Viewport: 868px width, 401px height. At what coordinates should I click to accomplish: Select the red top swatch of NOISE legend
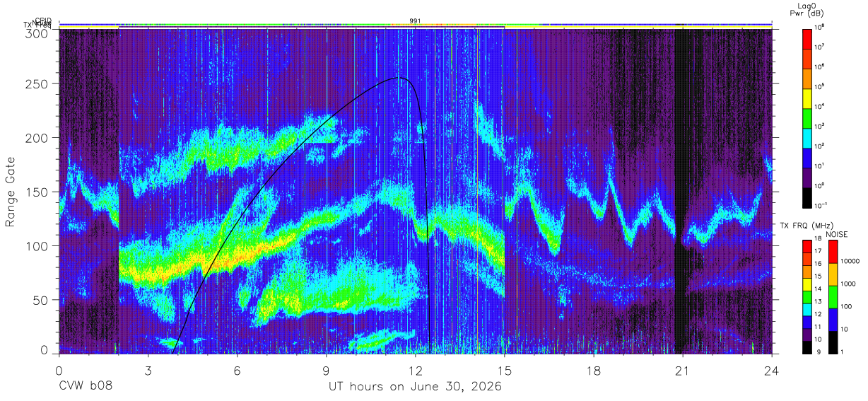pos(833,252)
